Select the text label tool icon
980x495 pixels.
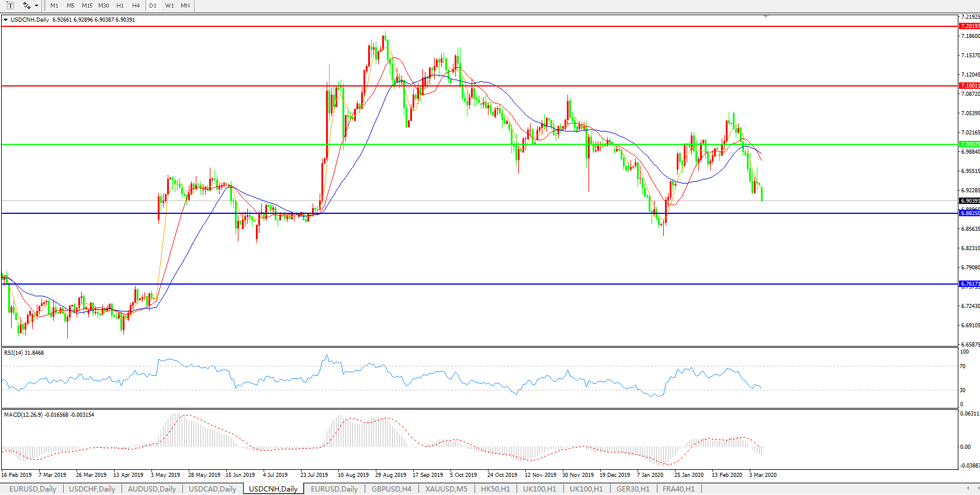tap(10, 5)
